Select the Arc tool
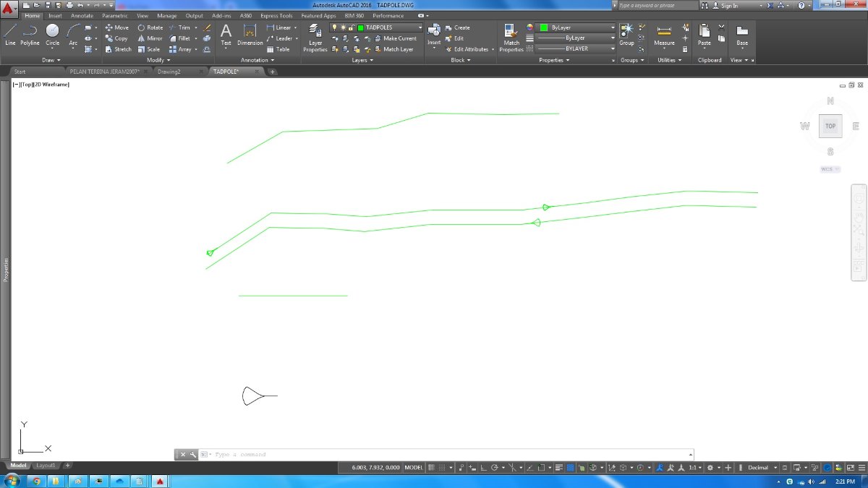 (73, 34)
